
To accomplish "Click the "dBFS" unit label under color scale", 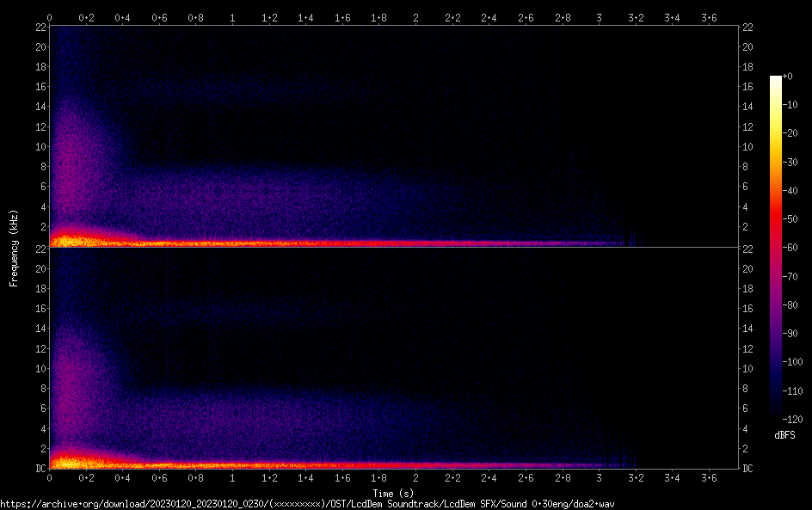I will pyautogui.click(x=784, y=435).
